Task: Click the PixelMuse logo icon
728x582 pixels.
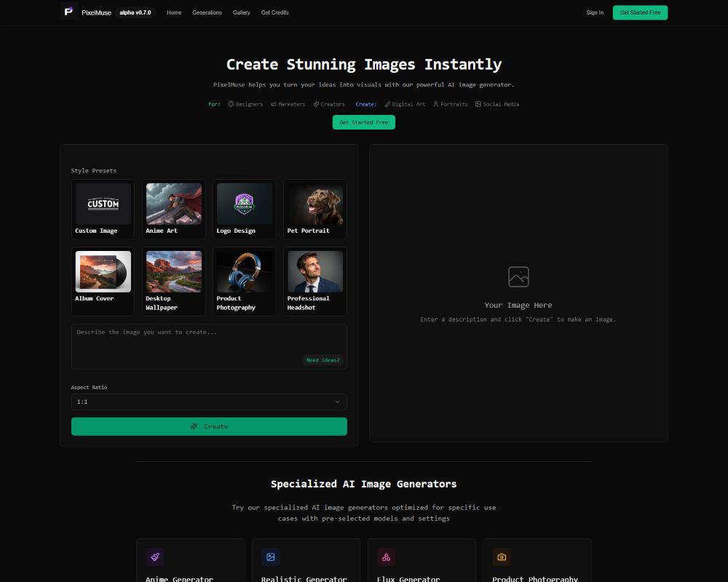Action: click(x=68, y=12)
